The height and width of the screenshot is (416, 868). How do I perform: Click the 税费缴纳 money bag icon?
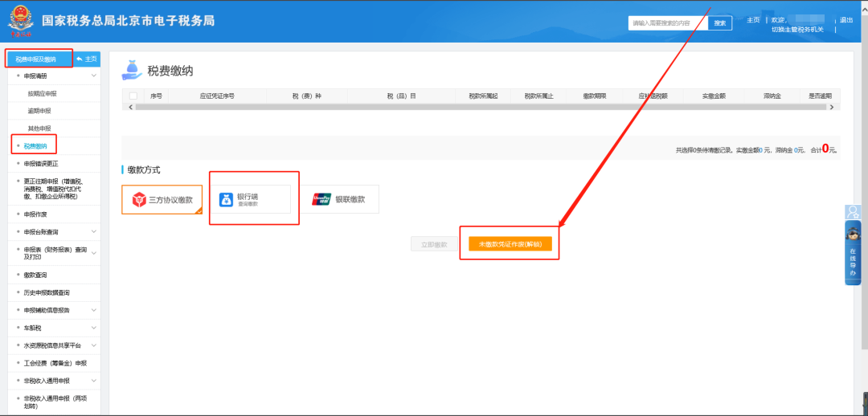click(x=131, y=71)
